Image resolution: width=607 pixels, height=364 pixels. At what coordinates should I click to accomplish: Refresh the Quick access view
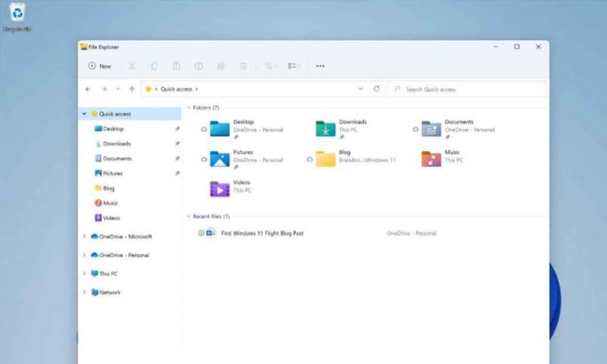click(x=376, y=89)
